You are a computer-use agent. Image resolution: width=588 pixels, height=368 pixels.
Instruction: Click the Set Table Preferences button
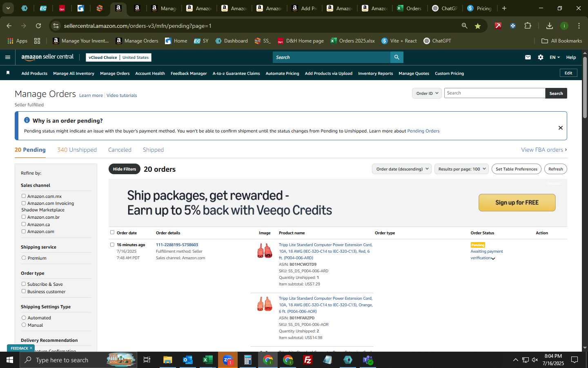tap(516, 169)
